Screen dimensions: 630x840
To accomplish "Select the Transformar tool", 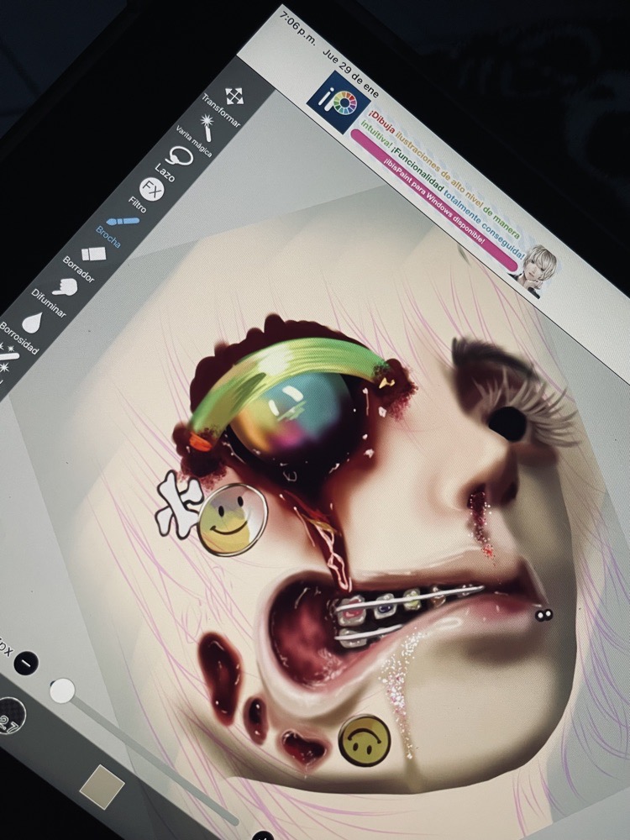I will [x=234, y=96].
